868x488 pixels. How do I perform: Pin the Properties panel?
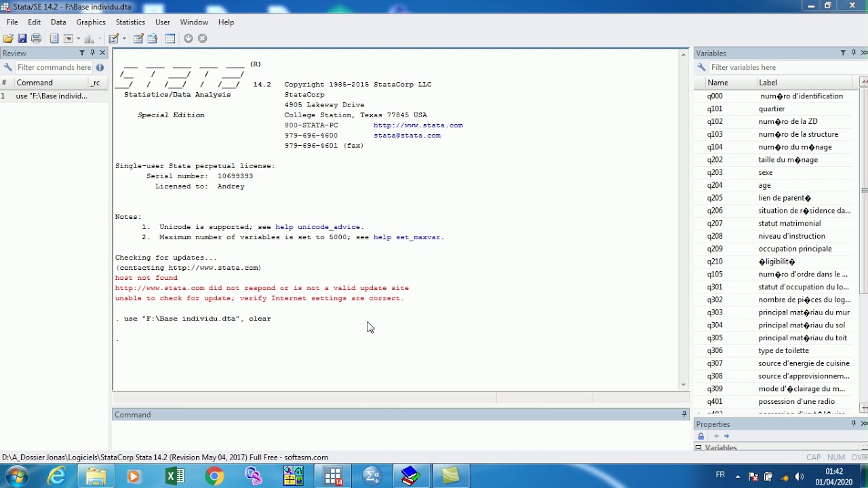pyautogui.click(x=854, y=424)
